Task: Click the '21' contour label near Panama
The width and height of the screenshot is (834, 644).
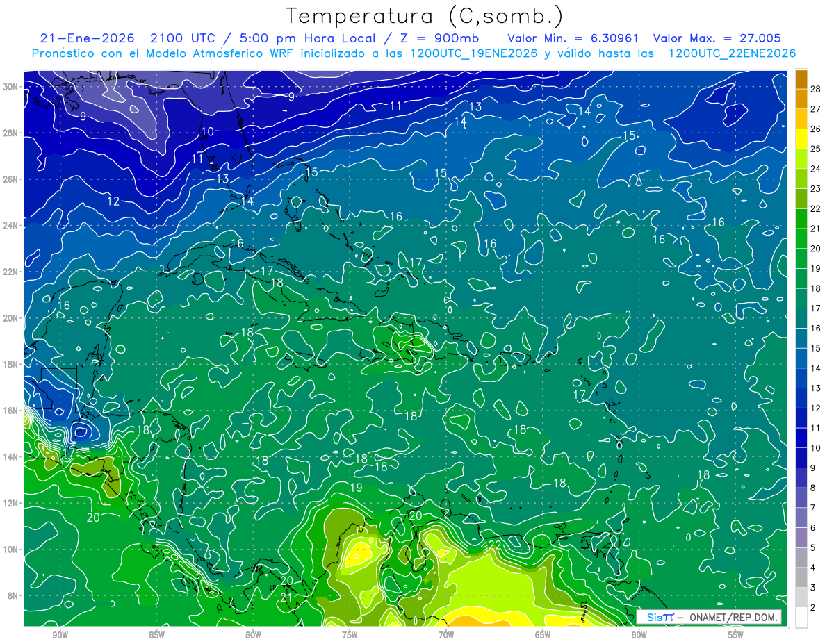Action: tap(287, 596)
